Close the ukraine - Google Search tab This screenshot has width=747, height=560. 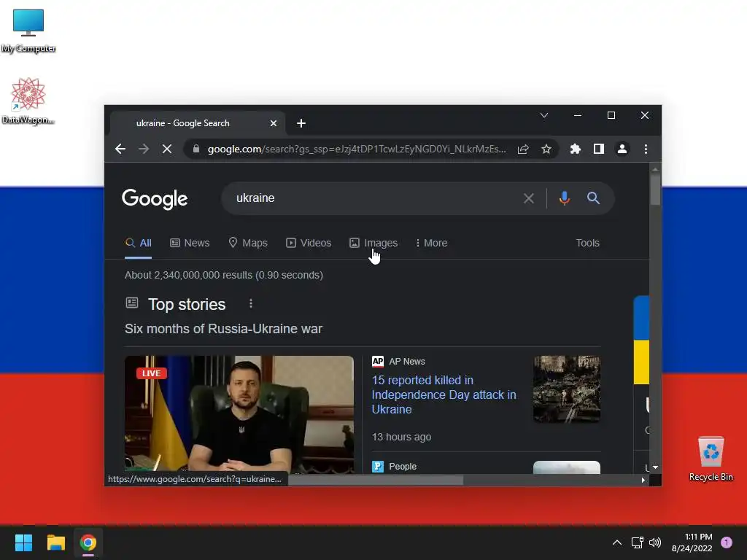click(x=274, y=123)
